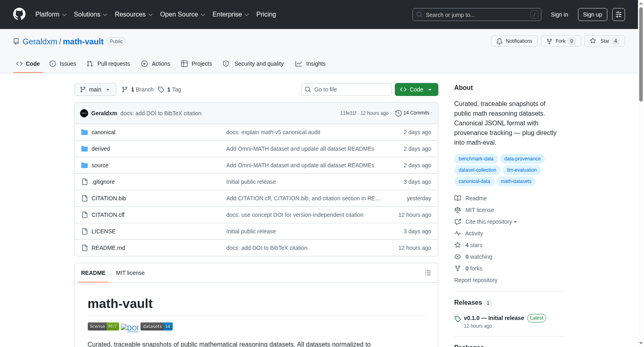Click the forks icon in About sidebar
This screenshot has width=644, height=347.
pos(458,268)
